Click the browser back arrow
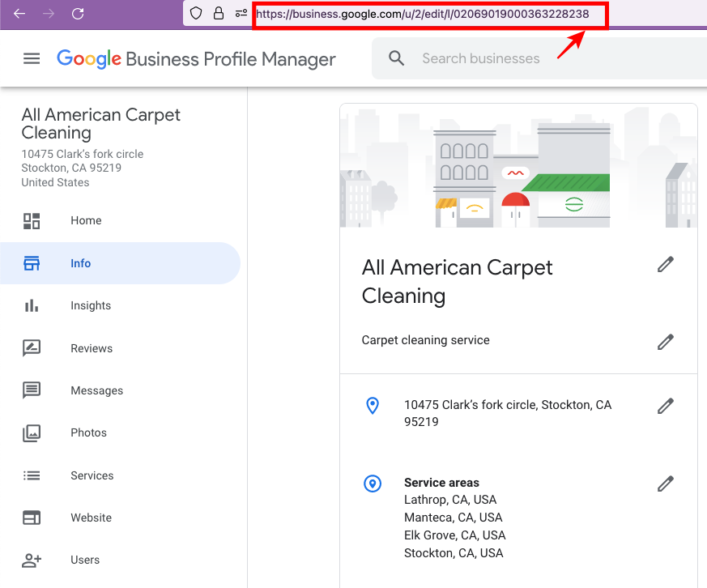 19,14
